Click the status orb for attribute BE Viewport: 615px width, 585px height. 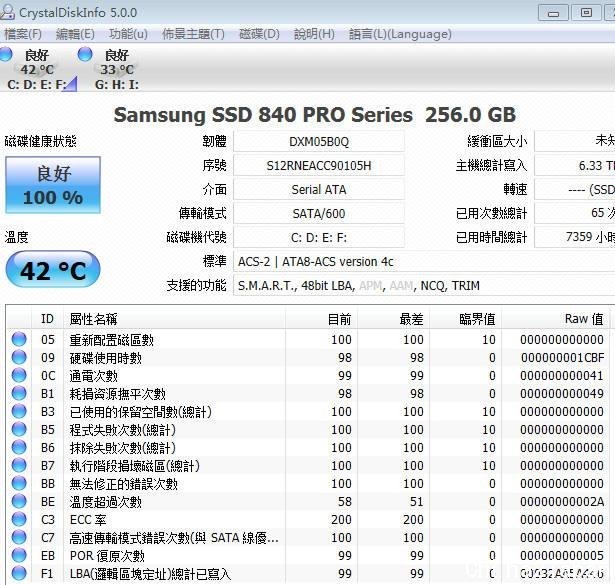[19, 501]
